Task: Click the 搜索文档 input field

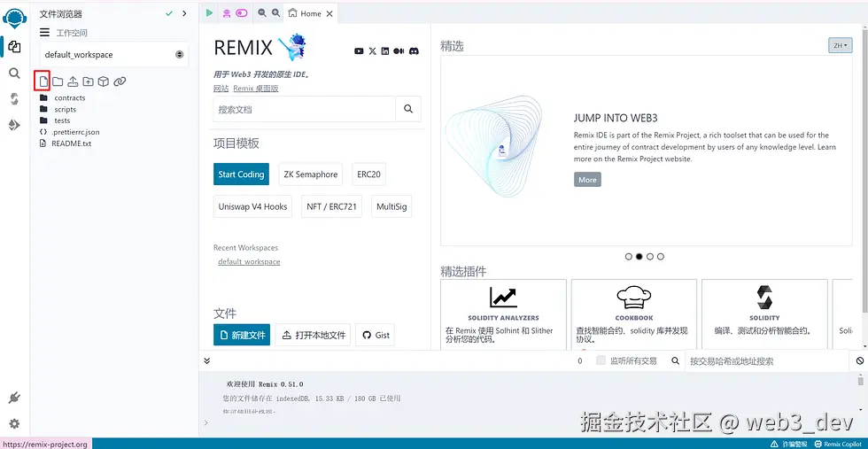Action: 305,109
